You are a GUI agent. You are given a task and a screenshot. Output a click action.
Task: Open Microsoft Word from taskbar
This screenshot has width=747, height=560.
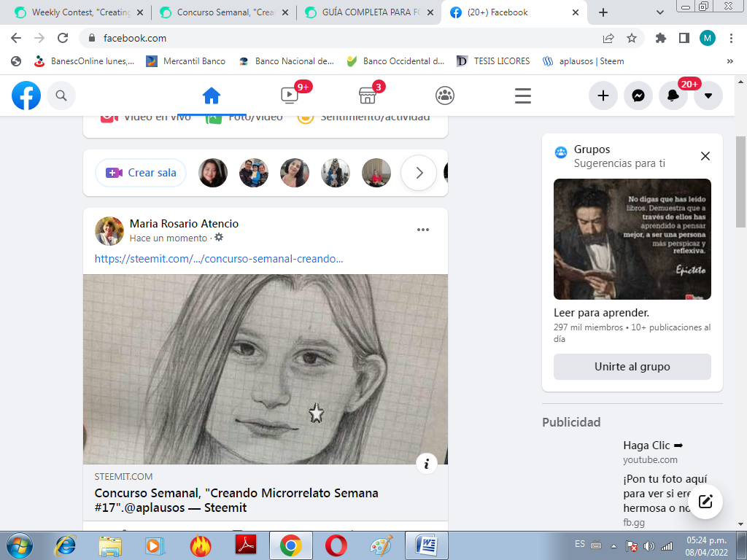[426, 545]
